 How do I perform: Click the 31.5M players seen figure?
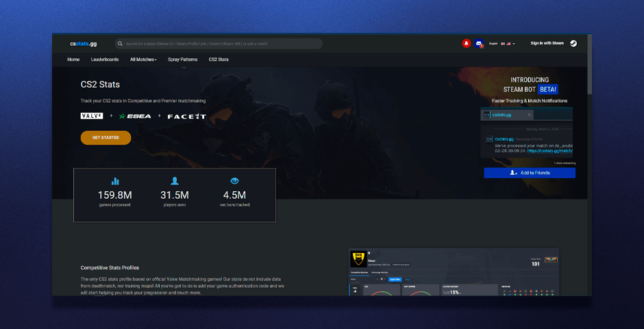175,195
